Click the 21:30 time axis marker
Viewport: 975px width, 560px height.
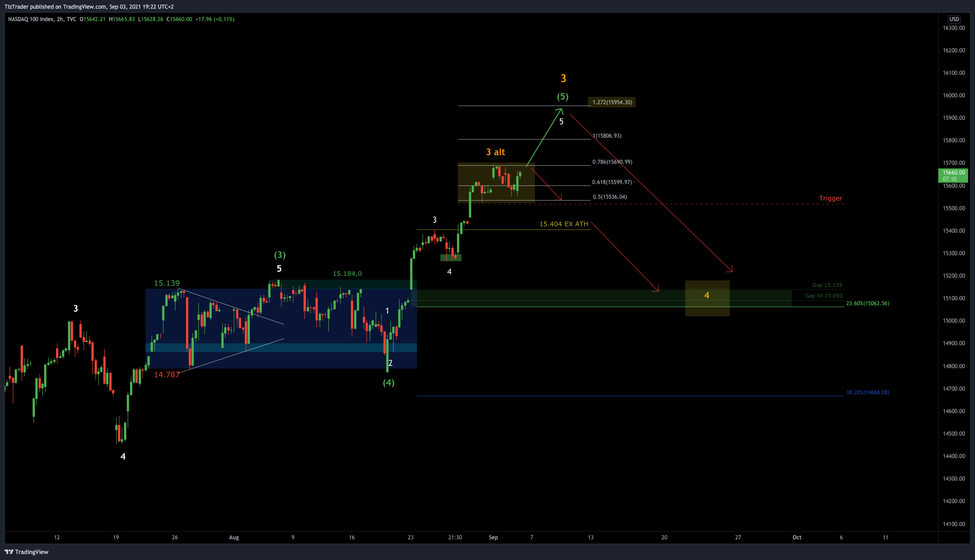pyautogui.click(x=455, y=538)
